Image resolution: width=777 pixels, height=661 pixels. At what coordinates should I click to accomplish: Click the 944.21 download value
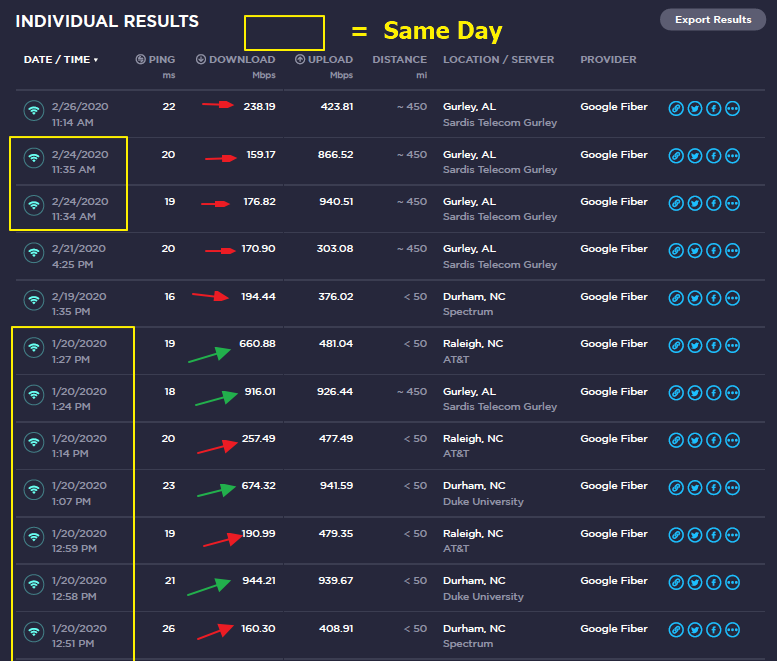click(259, 581)
